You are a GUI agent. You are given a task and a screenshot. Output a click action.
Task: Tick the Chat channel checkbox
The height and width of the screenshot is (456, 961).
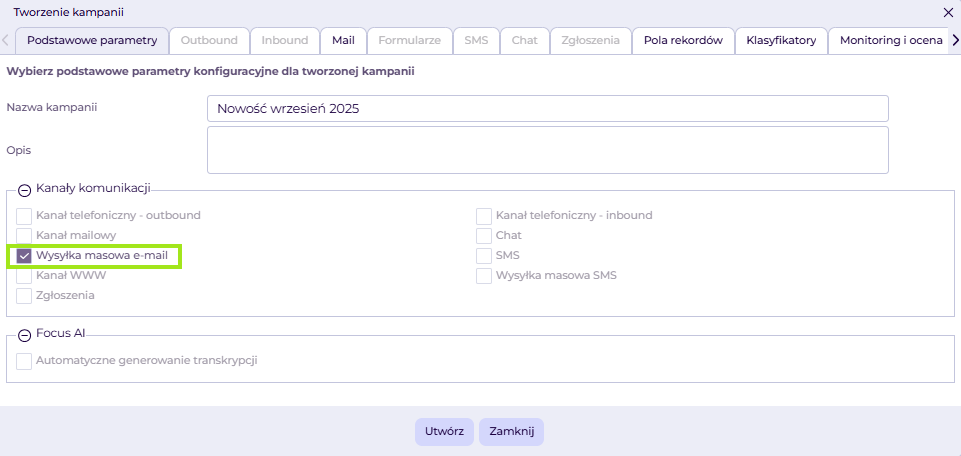click(x=484, y=235)
